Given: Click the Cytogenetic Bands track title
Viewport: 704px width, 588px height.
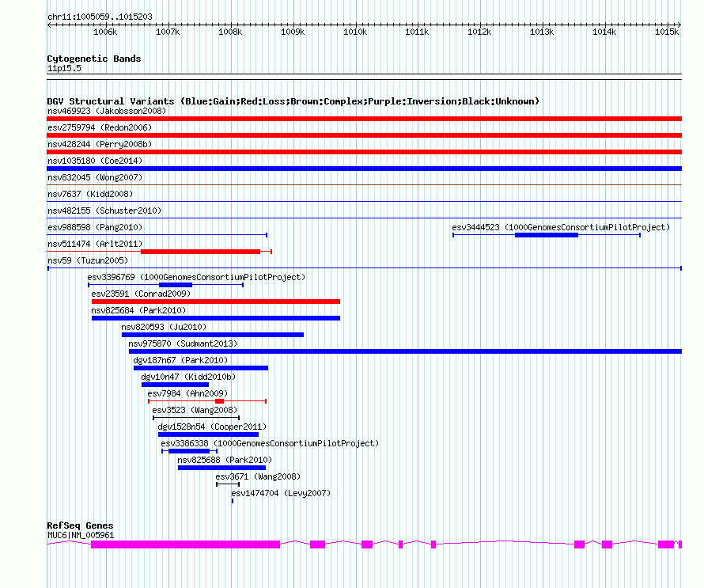Looking at the screenshot, I should (94, 59).
